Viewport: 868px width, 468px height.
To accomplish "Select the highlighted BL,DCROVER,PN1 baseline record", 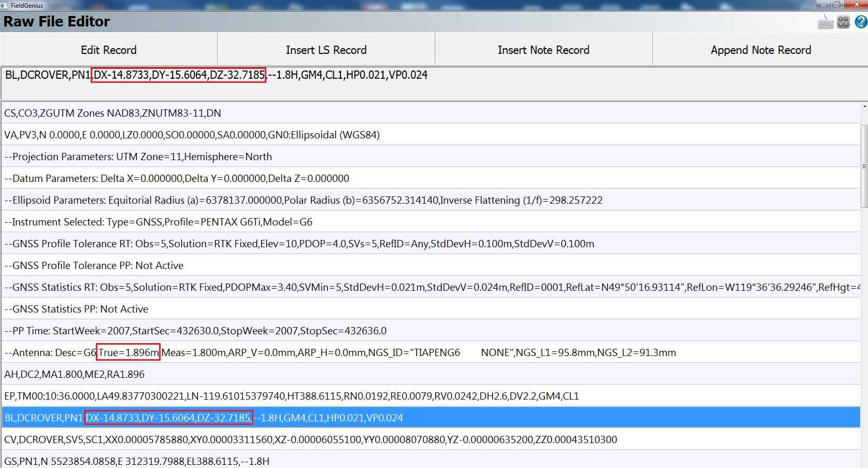I will (430, 418).
